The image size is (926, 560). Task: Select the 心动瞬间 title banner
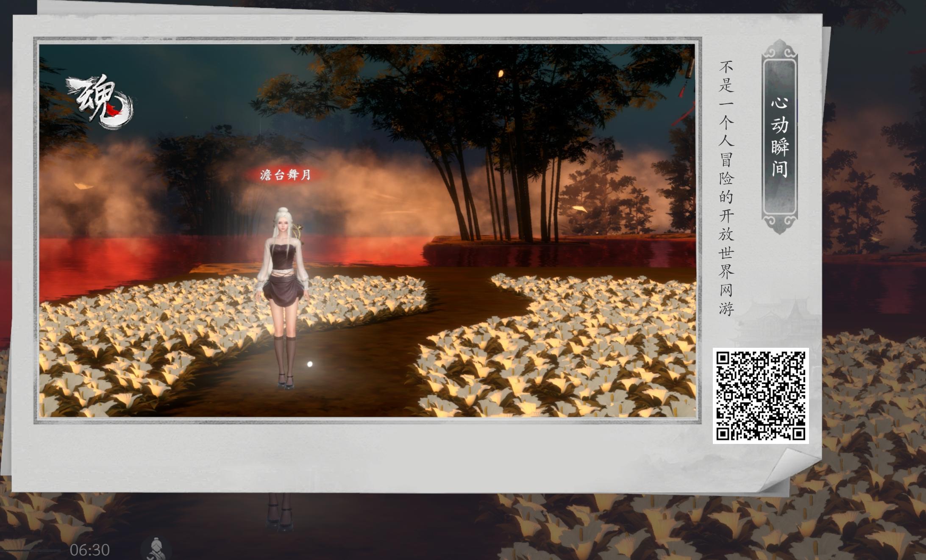(779, 138)
